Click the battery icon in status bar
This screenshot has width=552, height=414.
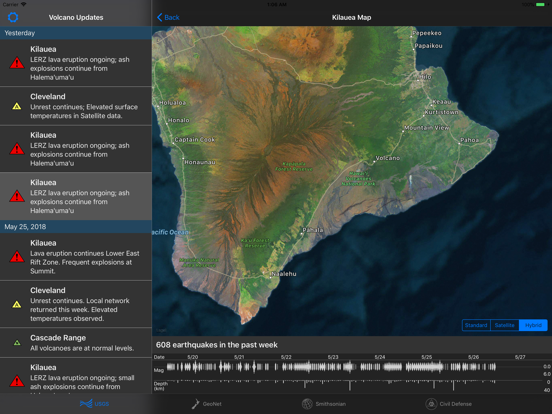(x=540, y=4)
